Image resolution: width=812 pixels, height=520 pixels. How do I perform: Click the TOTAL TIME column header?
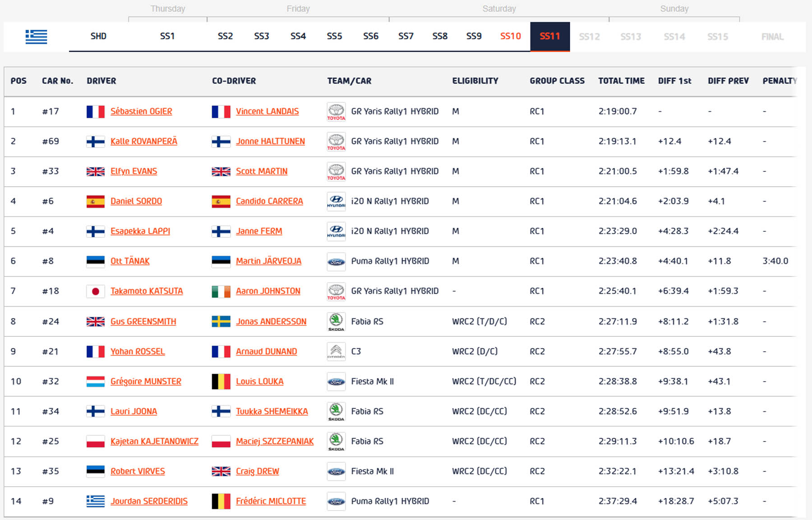tap(621, 81)
